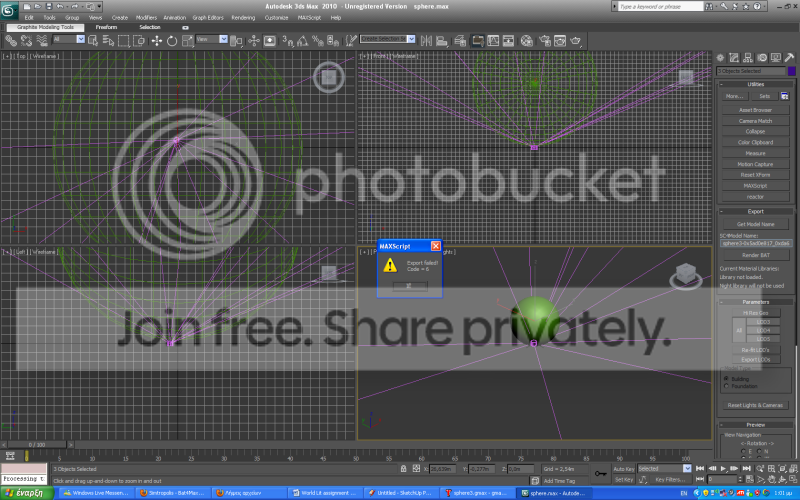Image resolution: width=800 pixels, height=500 pixels.
Task: Open the Rendering menu
Action: tap(243, 17)
